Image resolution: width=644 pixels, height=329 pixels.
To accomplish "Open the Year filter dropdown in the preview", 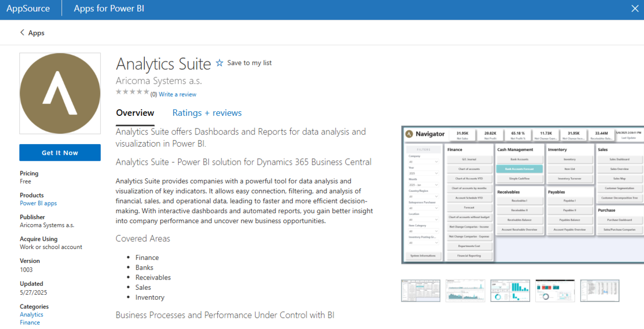I will pyautogui.click(x=423, y=173).
